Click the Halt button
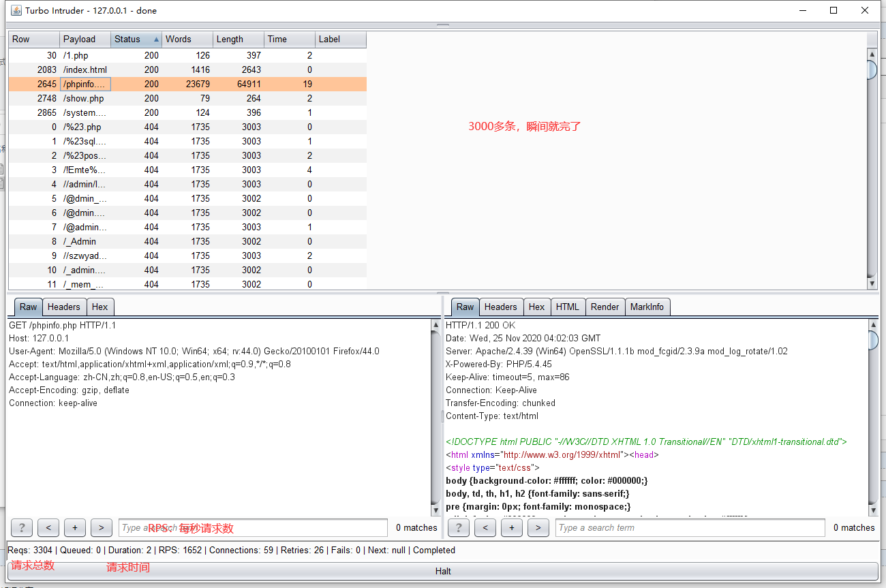Viewport: 886px width, 588px height. coord(442,571)
